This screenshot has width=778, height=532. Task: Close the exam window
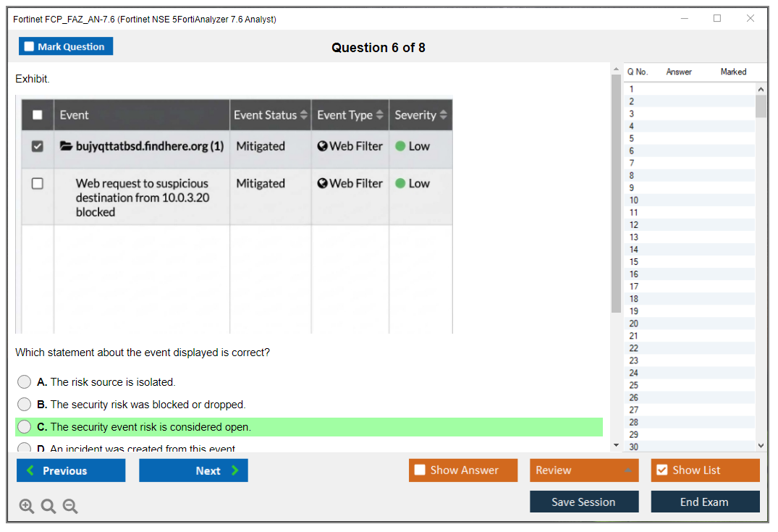750,18
